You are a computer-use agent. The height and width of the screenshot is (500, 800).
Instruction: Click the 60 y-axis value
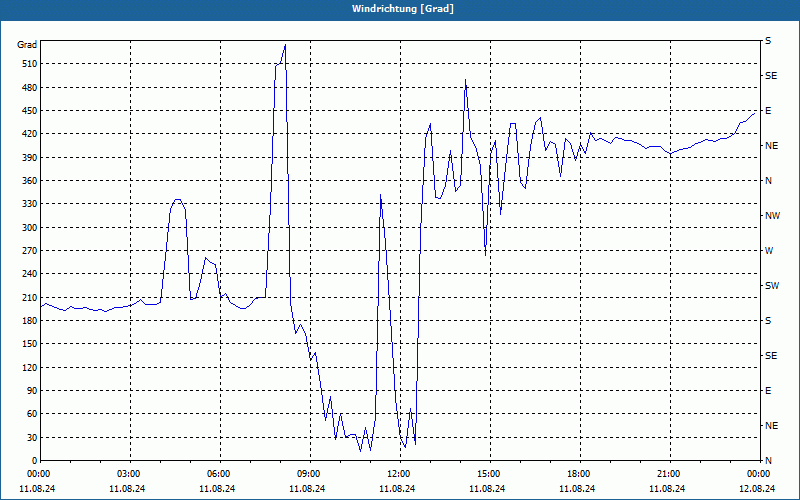click(x=32, y=414)
